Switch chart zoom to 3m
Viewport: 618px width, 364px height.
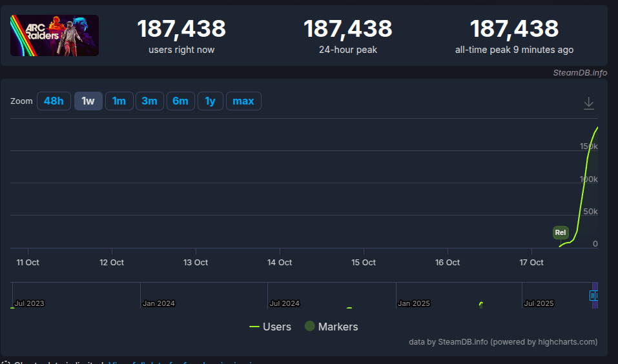tap(149, 101)
